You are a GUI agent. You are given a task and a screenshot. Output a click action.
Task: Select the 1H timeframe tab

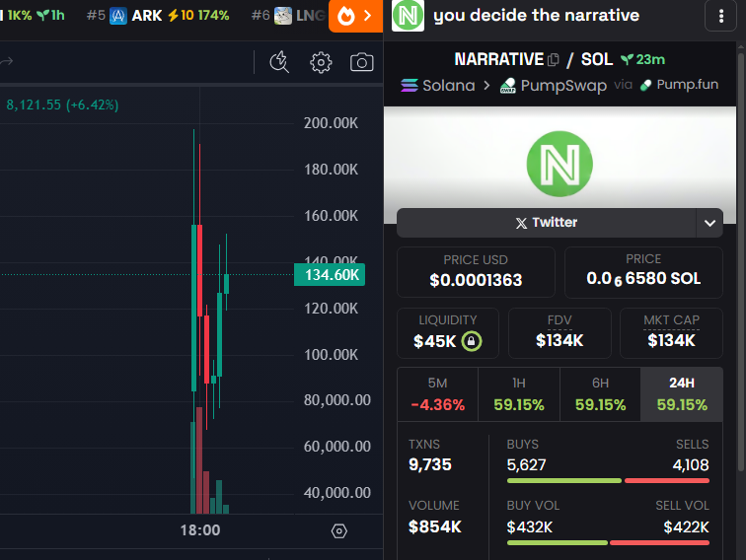pyautogui.click(x=519, y=394)
